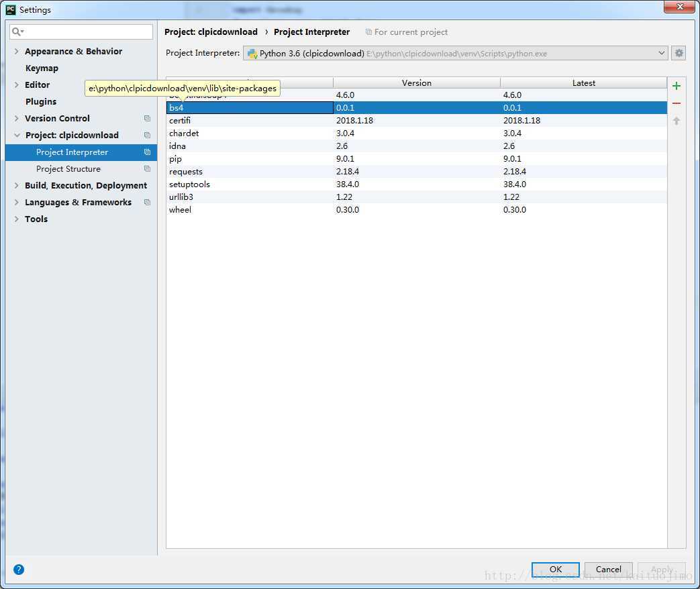The height and width of the screenshot is (589, 700).
Task: Click the upgrade package arrow icon
Action: 676,121
